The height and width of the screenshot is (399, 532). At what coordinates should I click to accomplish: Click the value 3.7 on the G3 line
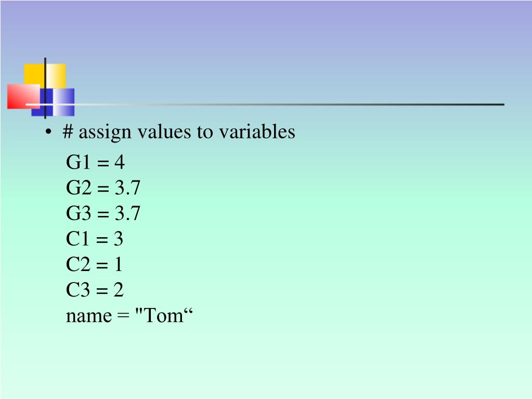pos(127,213)
